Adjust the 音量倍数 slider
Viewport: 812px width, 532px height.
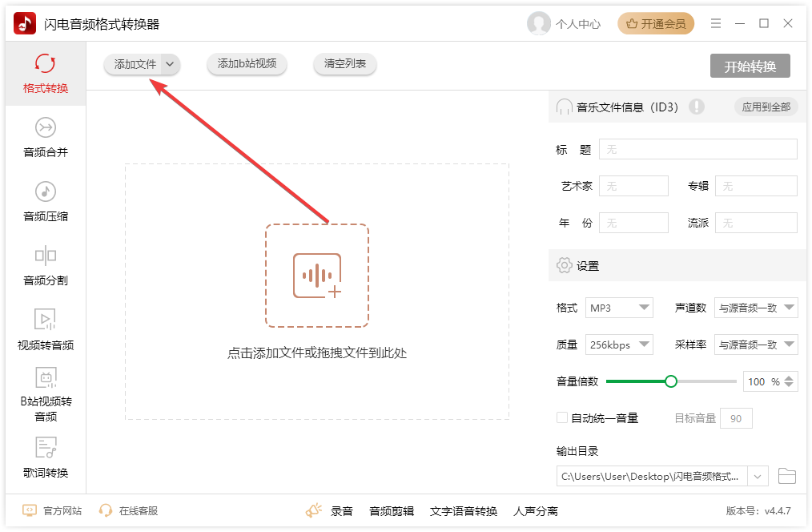[670, 381]
